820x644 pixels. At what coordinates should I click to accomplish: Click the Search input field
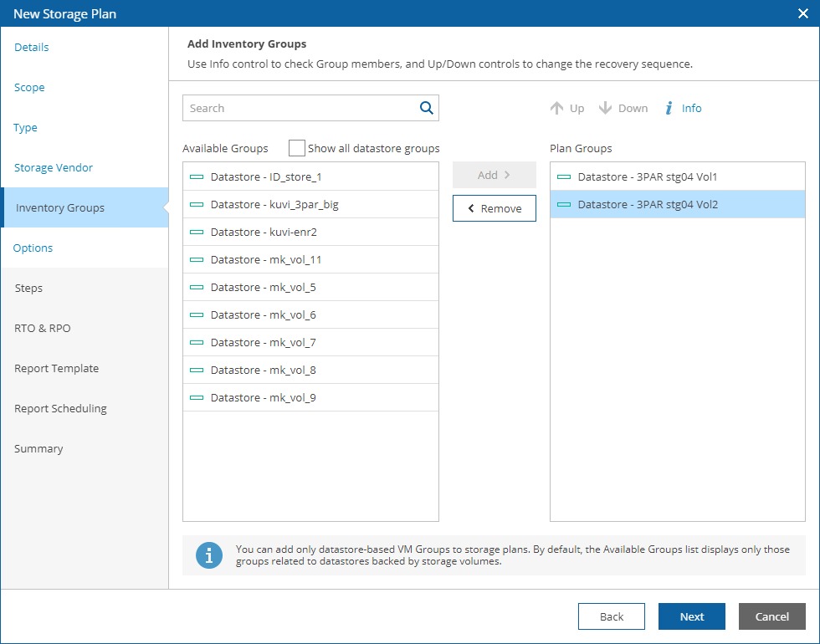point(301,108)
